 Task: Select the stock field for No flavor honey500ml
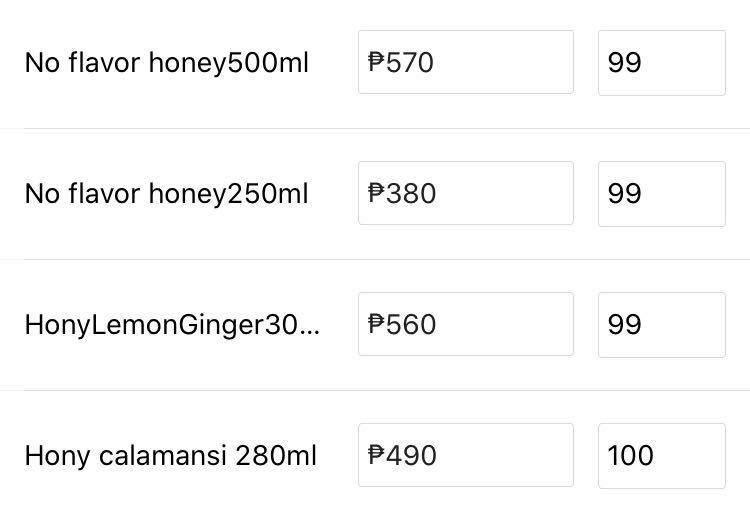pyautogui.click(x=661, y=63)
